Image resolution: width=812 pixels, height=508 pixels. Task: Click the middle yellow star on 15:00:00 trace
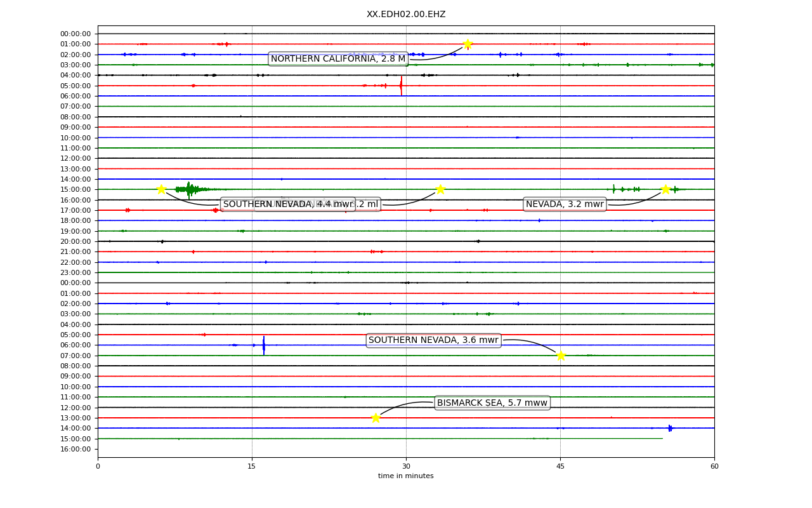click(440, 189)
